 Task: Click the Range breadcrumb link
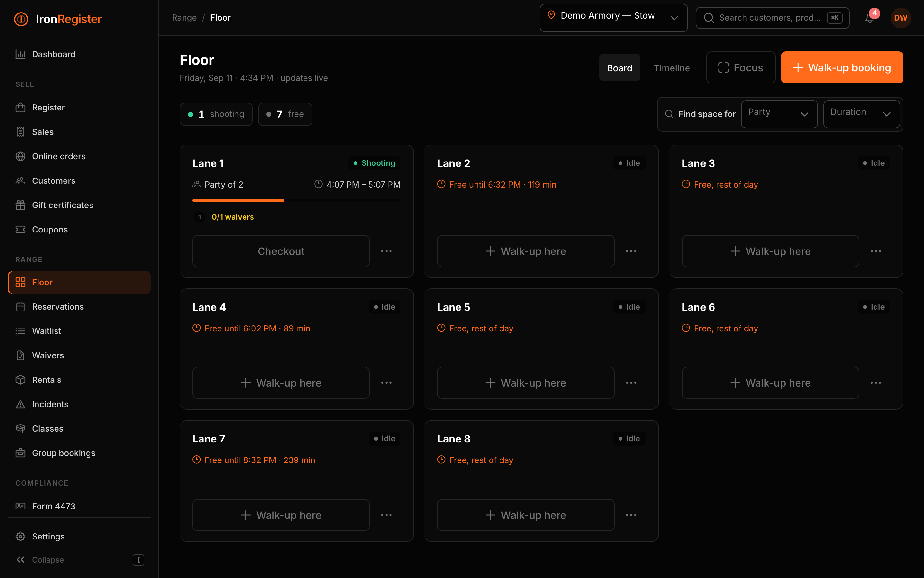[184, 18]
